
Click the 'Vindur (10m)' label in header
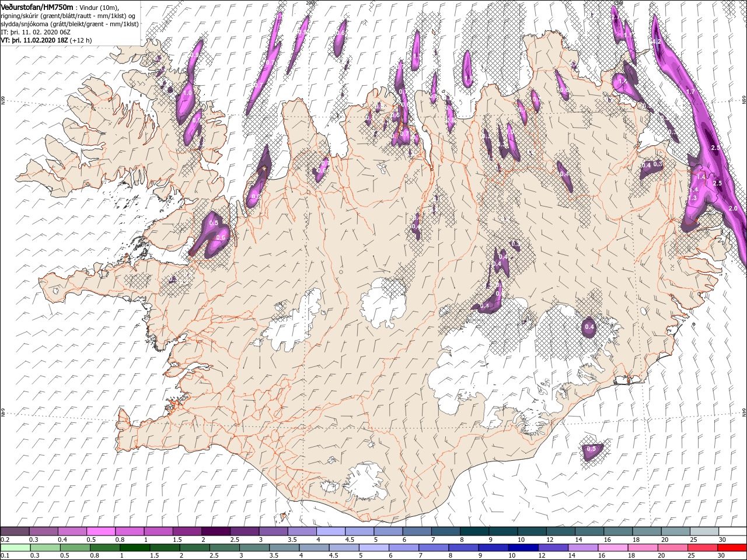tap(99, 7)
